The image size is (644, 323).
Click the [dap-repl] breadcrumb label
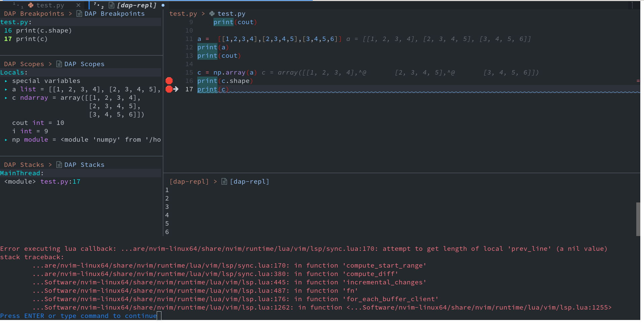coord(189,181)
